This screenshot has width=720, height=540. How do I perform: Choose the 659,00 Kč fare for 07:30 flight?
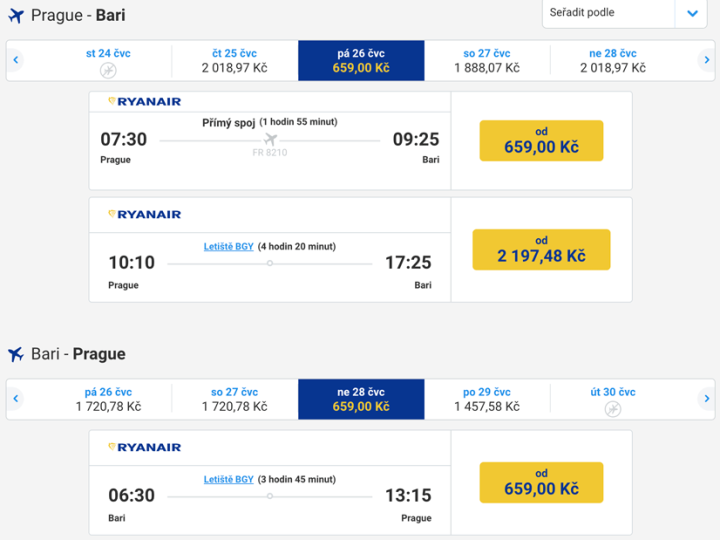(x=541, y=141)
